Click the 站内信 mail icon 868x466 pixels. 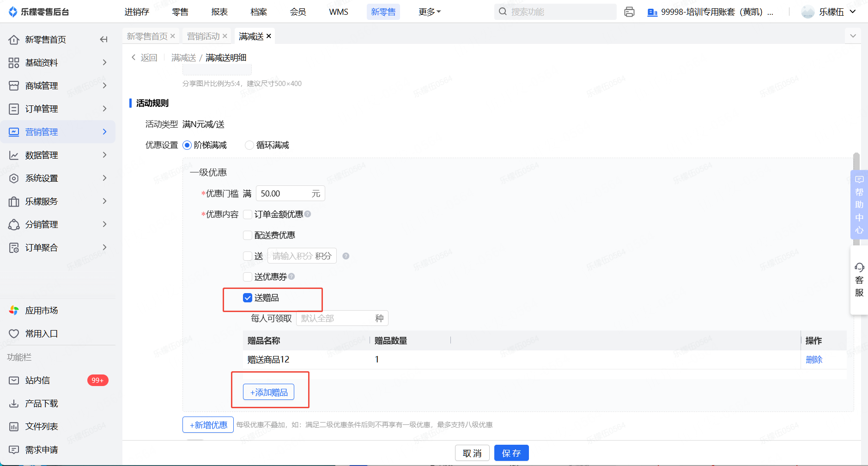[x=14, y=380]
